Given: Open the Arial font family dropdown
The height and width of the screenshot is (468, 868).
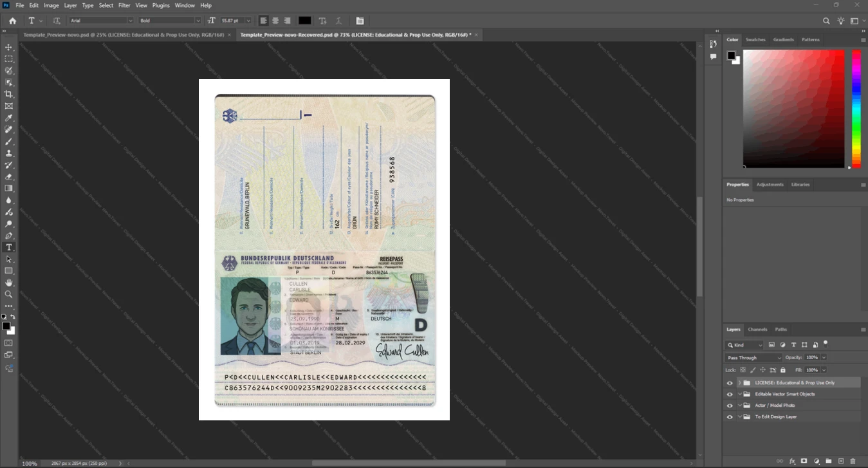Looking at the screenshot, I should [x=101, y=21].
